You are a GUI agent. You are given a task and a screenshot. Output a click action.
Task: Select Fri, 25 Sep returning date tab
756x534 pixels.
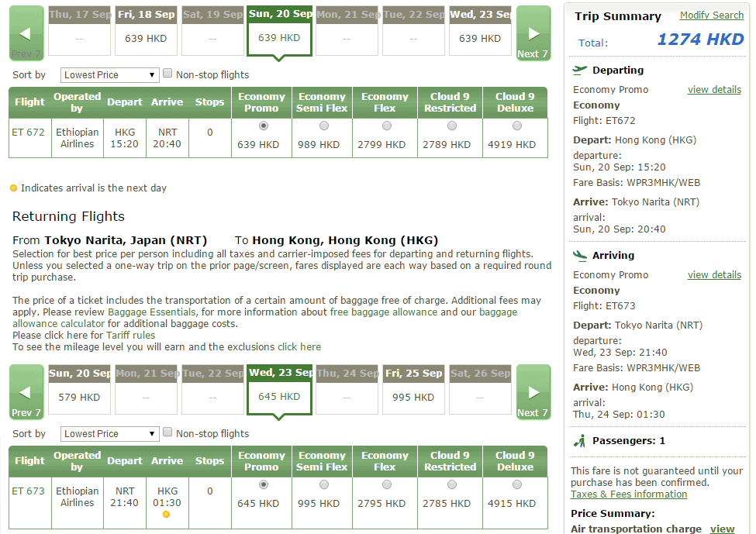[x=413, y=390]
